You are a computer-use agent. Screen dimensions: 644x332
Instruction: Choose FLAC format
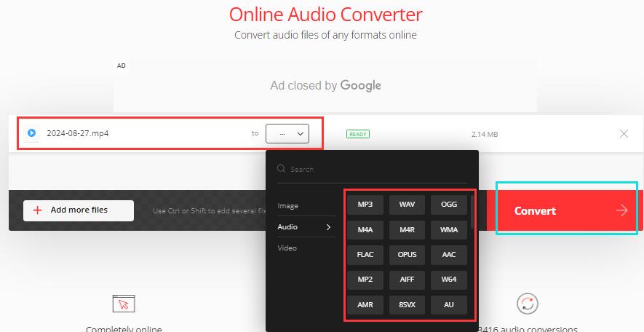tap(365, 255)
